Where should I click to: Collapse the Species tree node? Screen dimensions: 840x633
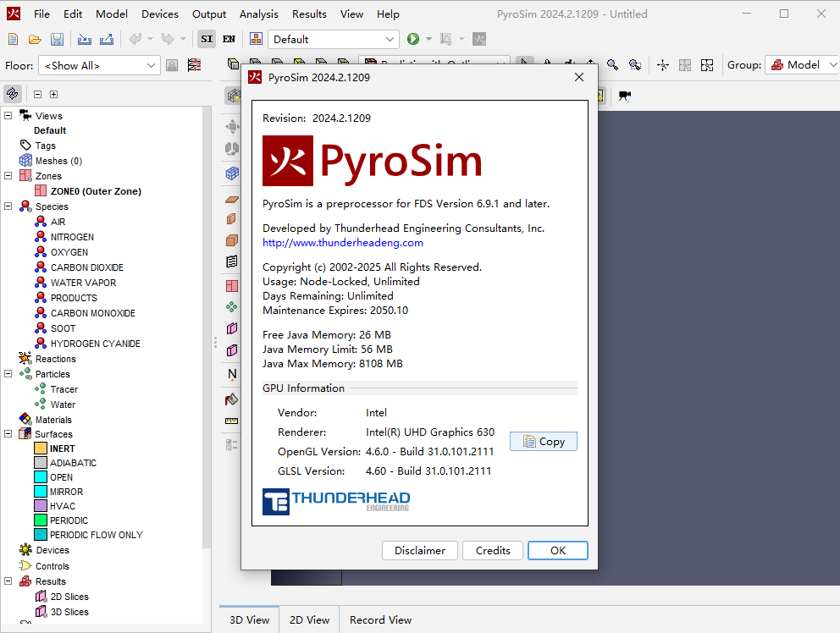click(x=8, y=206)
